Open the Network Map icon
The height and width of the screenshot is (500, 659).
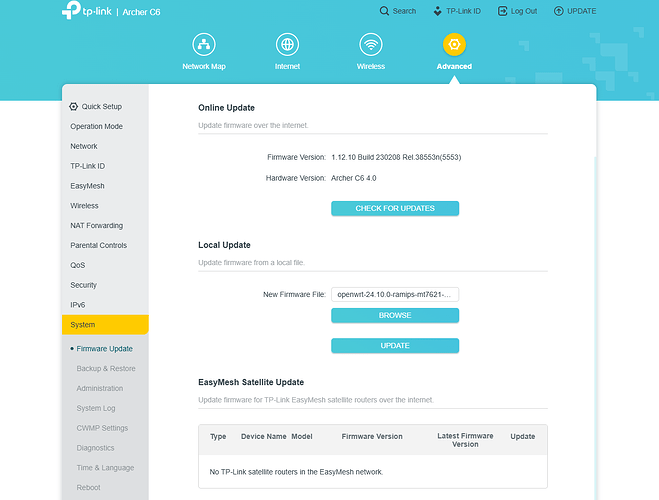204,44
